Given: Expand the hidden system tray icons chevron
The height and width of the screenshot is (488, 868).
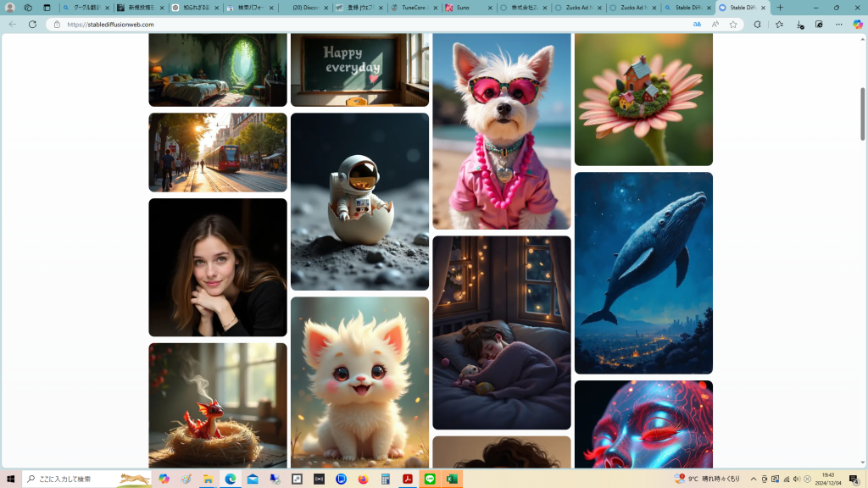Looking at the screenshot, I should click(x=753, y=479).
